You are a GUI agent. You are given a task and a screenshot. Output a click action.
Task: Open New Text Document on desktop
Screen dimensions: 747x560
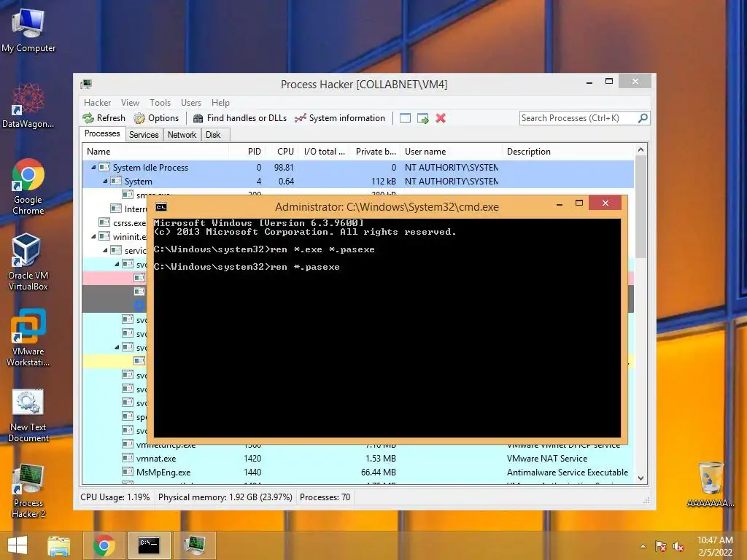tap(28, 415)
